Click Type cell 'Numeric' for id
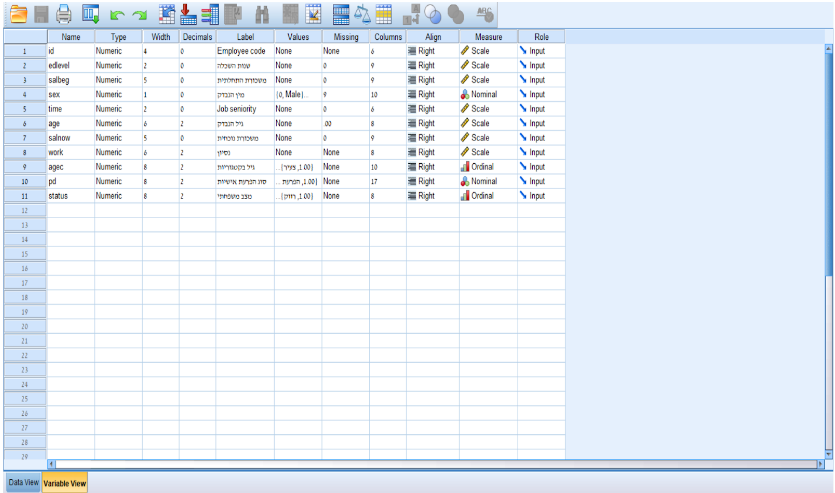This screenshot has height=493, width=835. (x=118, y=51)
